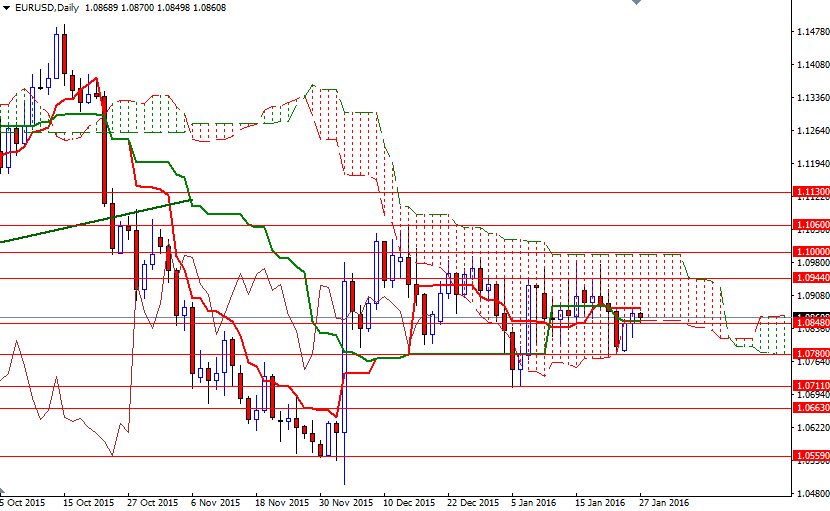This screenshot has height=511, width=830.
Task: Click the 1.06220 price scale value
Action: coord(813,427)
